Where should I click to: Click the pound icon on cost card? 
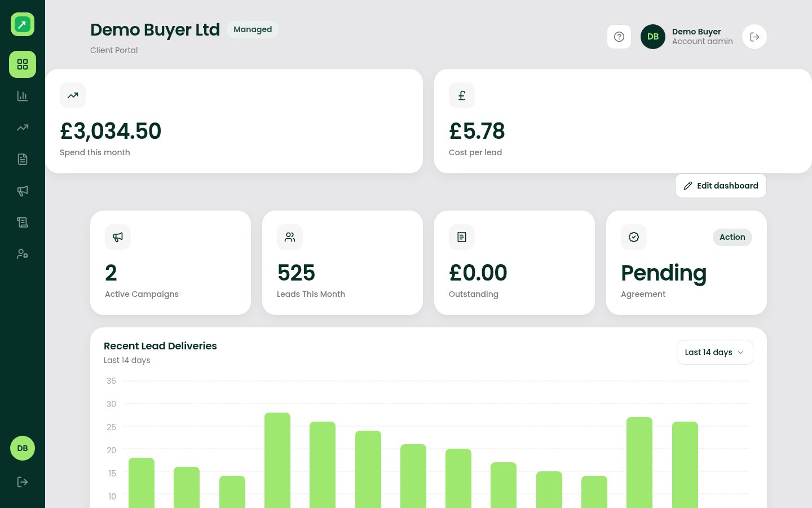[x=462, y=95]
